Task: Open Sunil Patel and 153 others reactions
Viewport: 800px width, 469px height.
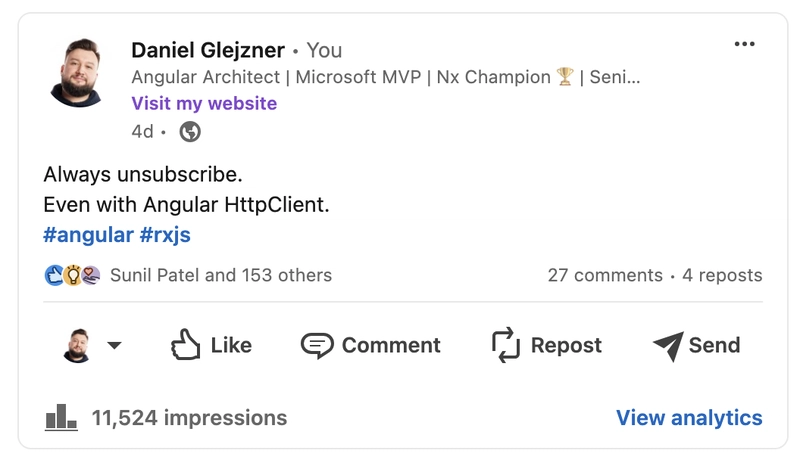Action: click(220, 275)
